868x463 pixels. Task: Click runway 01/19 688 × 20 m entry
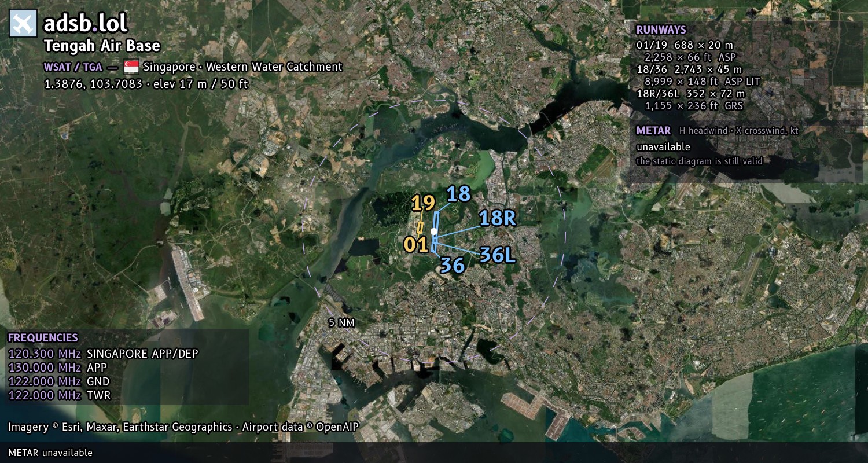[x=685, y=45]
